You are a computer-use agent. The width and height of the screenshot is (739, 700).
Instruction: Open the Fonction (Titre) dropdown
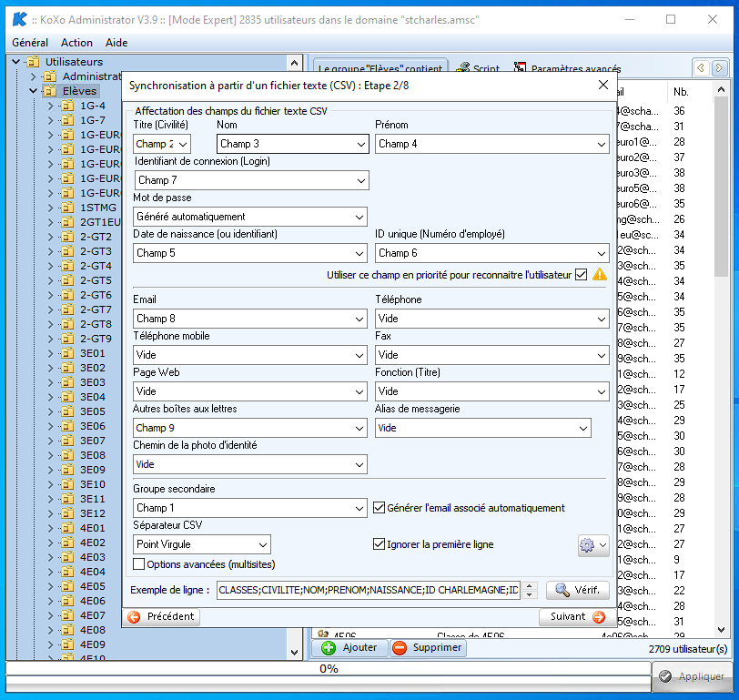pos(492,391)
